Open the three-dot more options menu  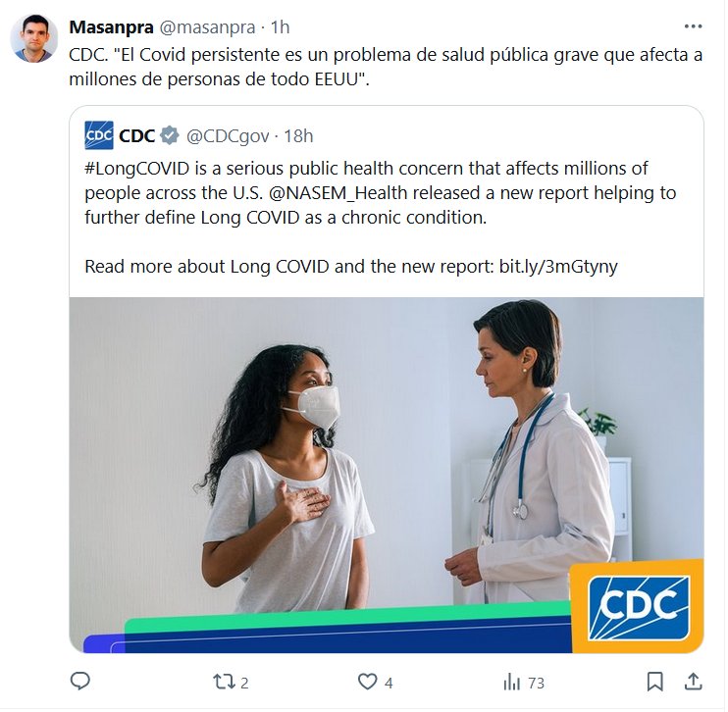click(x=693, y=26)
